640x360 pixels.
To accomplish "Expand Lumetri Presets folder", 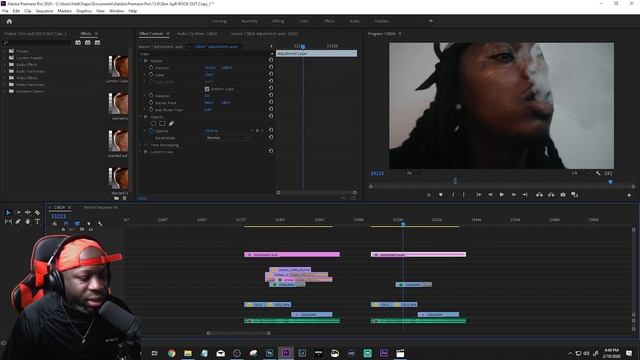I will point(5,58).
